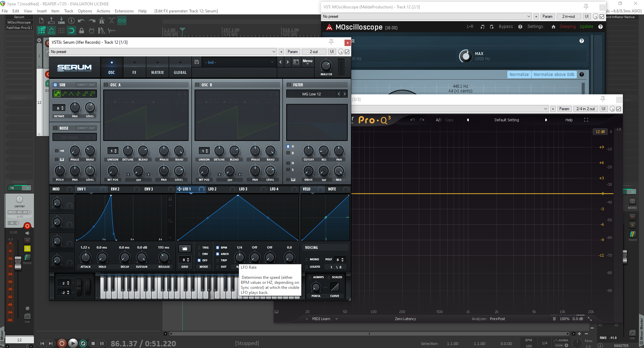Toggle the auto-crossfade icon in REAPER toolbar
Viewport: 644px width, 348px height.
pyautogui.click(x=112, y=21)
